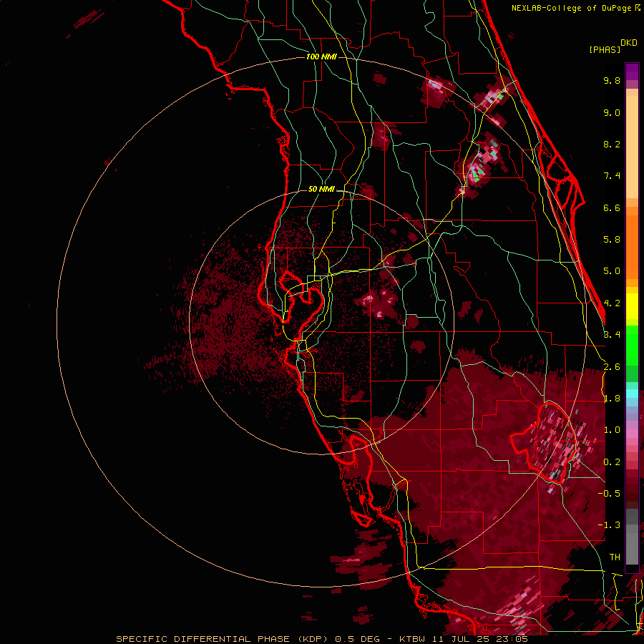Click the orange segment of the color bar
This screenshot has width=644, height=644.
pos(632,246)
